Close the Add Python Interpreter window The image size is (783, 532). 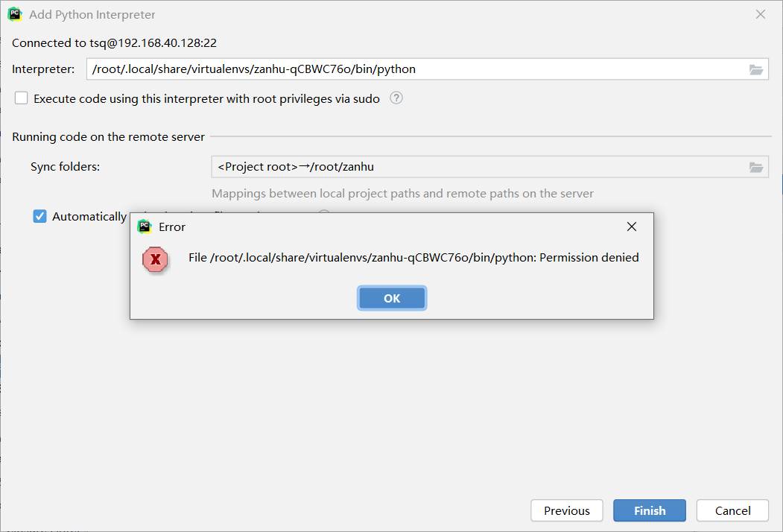(760, 14)
